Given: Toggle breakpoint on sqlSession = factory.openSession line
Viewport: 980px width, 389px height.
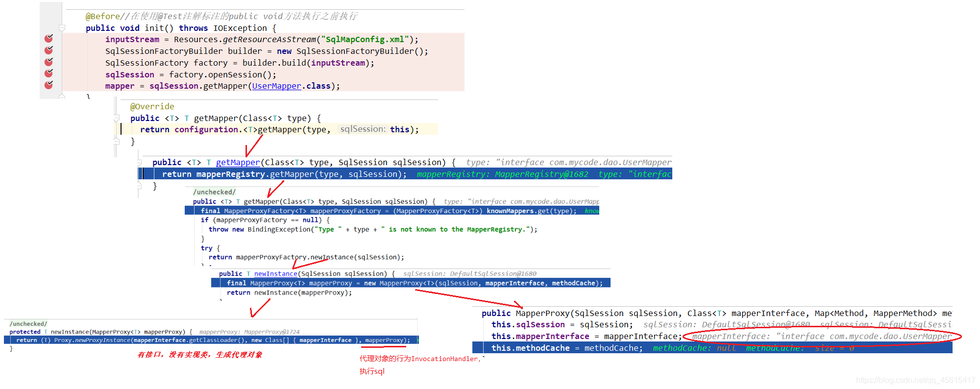Looking at the screenshot, I should pos(49,73).
